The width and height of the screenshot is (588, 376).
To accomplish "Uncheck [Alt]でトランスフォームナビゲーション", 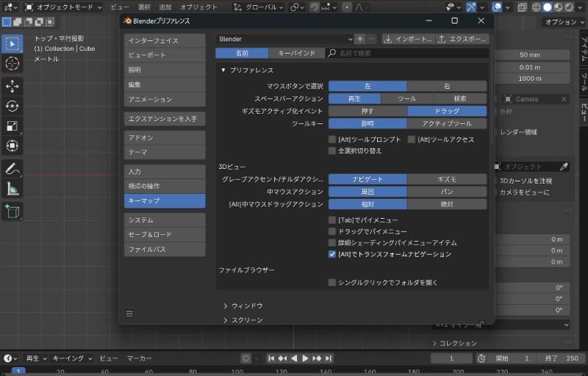I will click(332, 254).
